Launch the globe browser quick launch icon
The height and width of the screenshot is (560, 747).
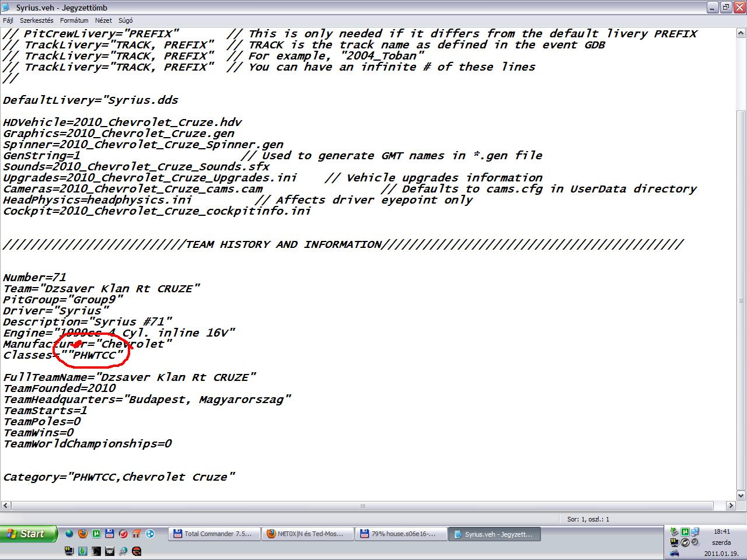coord(69,534)
